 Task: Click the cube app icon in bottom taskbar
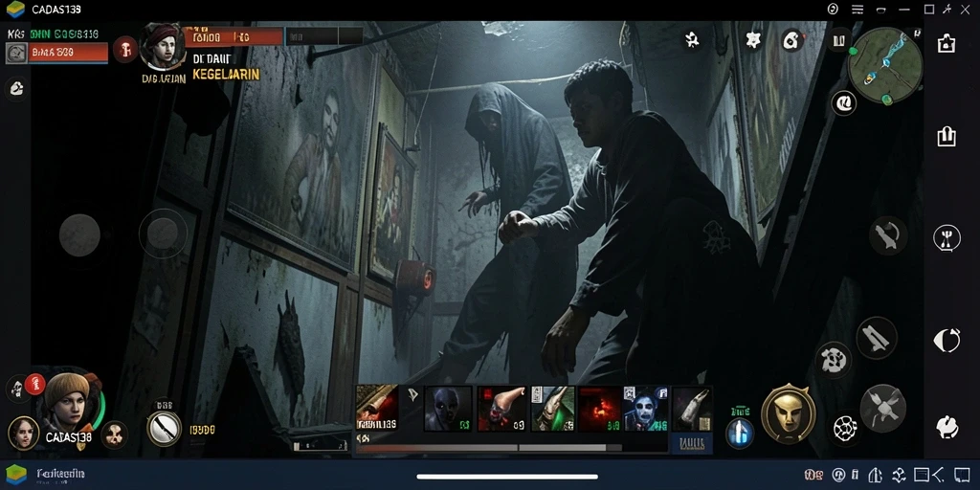15,474
